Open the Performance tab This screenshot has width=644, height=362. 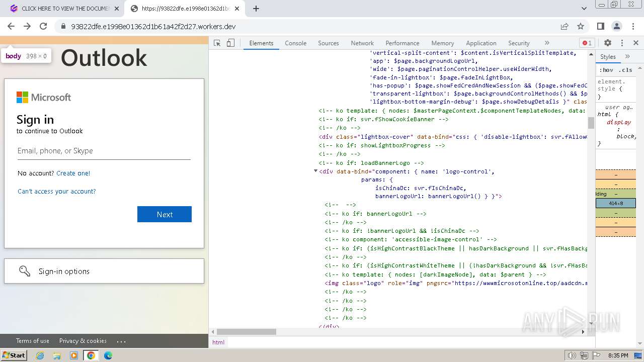403,43
